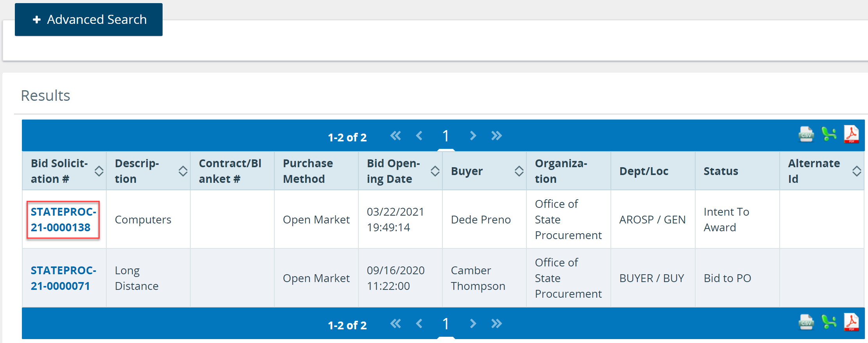This screenshot has height=343, width=868.
Task: Export results to PDF in bottom pager
Action: tap(852, 322)
